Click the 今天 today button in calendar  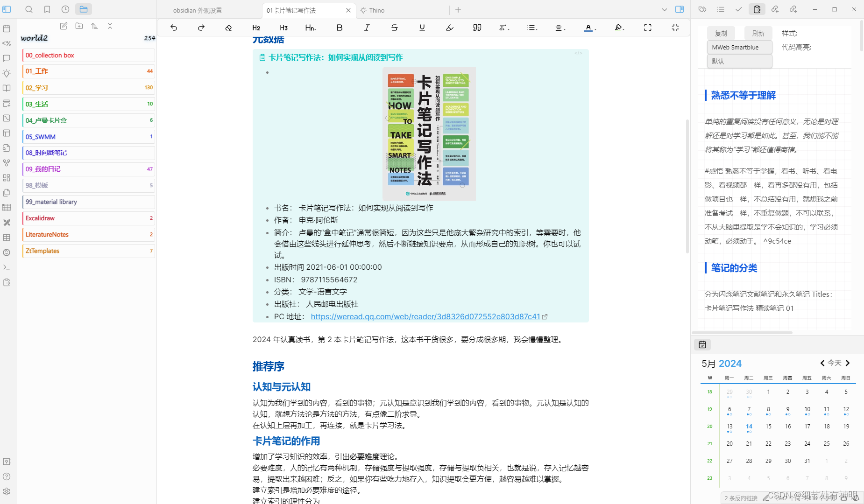pos(835,363)
